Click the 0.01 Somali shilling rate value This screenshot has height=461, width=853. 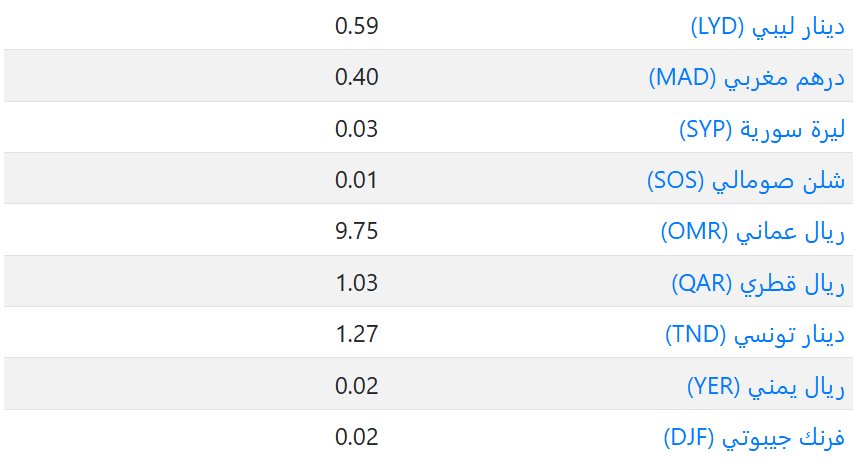tap(356, 180)
